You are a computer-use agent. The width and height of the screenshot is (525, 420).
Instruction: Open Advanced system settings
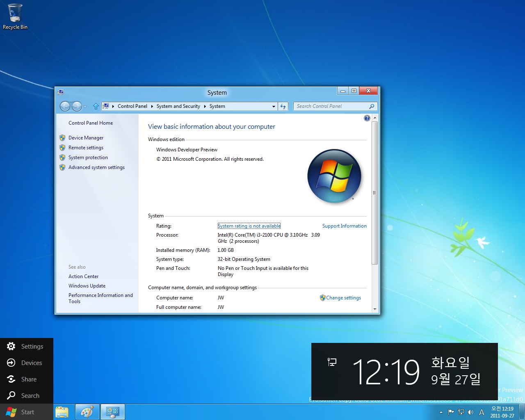tap(97, 167)
